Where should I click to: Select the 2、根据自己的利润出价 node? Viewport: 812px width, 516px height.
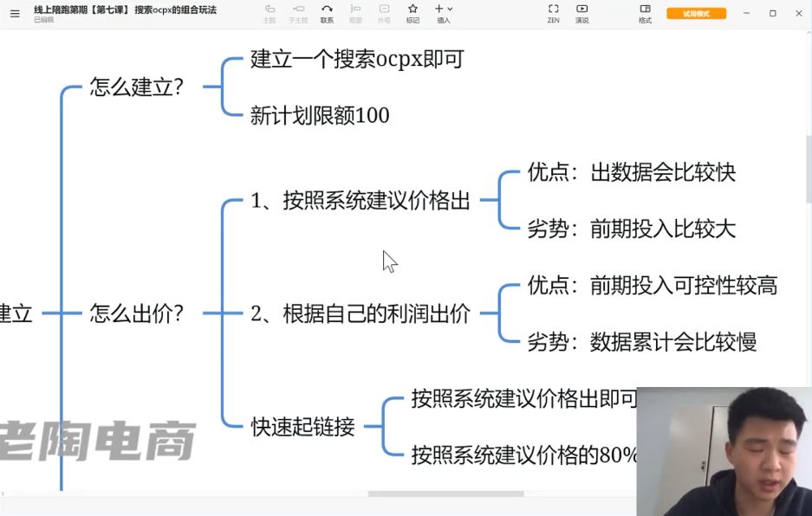(x=361, y=313)
